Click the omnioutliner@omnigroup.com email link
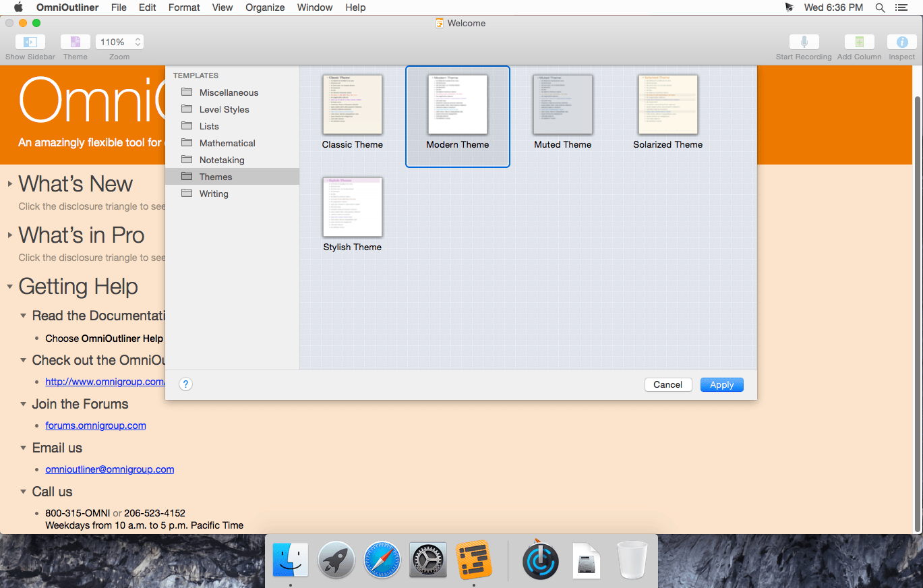The width and height of the screenshot is (923, 588). coord(110,469)
